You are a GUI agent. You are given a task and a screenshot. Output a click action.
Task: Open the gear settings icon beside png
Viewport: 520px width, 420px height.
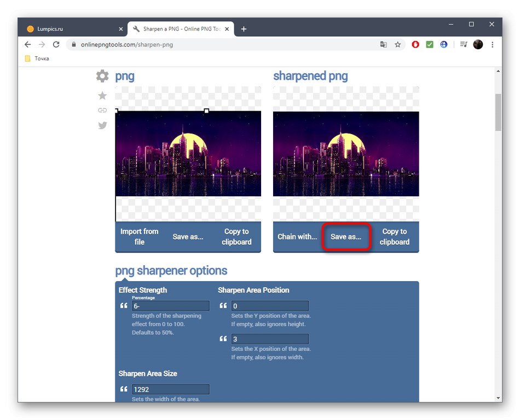[102, 76]
